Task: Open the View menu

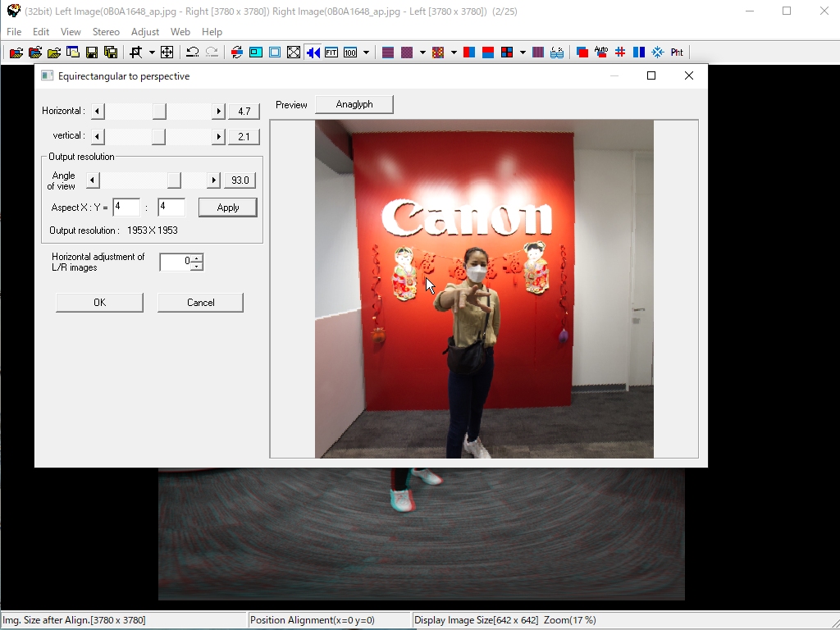Action: coord(71,32)
